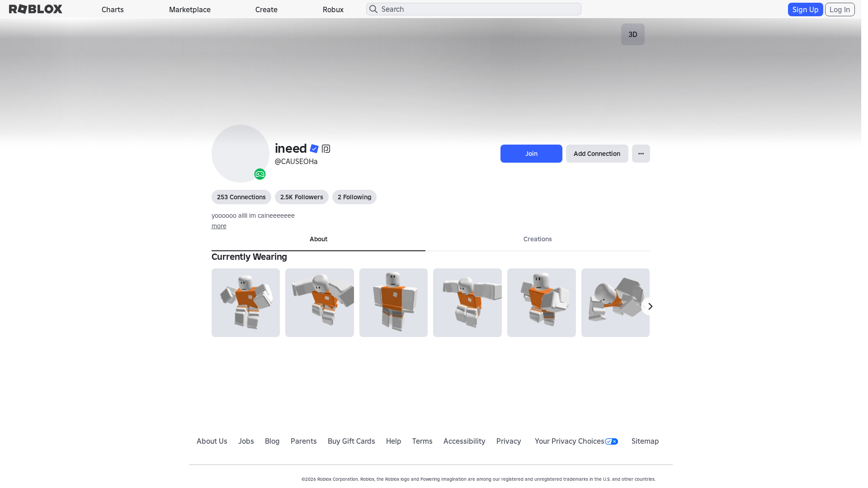Image resolution: width=868 pixels, height=488 pixels.
Task: Expand the bio with the more link
Action: pyautogui.click(x=219, y=226)
